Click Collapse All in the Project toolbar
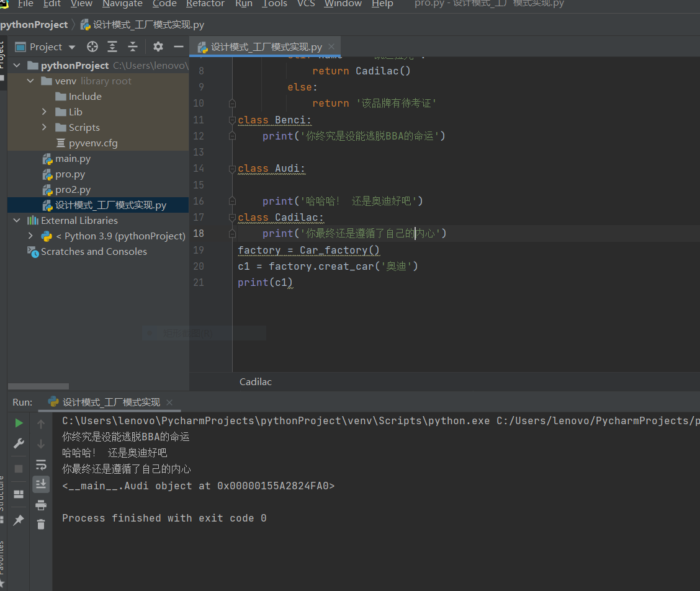The image size is (700, 591). pos(133,47)
